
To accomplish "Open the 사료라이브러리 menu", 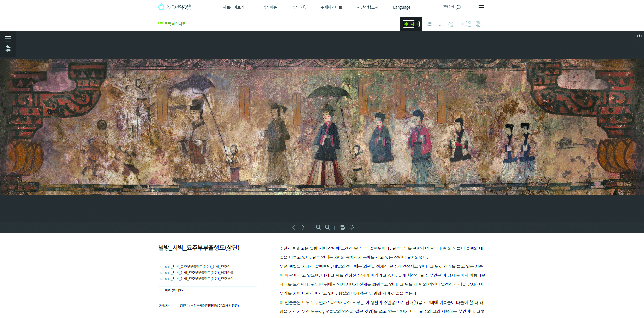I will click(x=235, y=7).
